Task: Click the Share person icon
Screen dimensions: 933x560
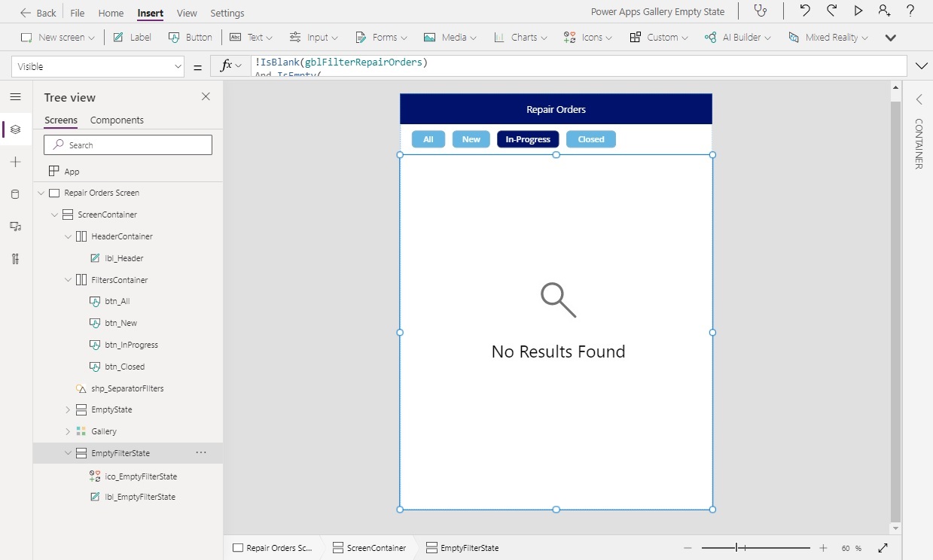Action: click(883, 11)
